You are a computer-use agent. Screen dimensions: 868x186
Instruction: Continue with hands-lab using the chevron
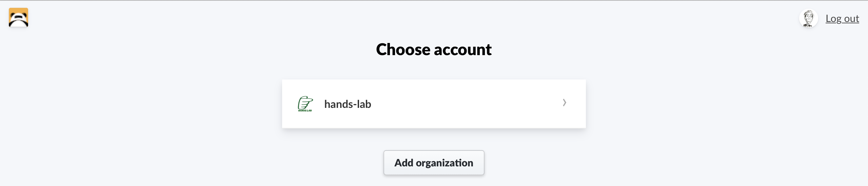(x=565, y=102)
